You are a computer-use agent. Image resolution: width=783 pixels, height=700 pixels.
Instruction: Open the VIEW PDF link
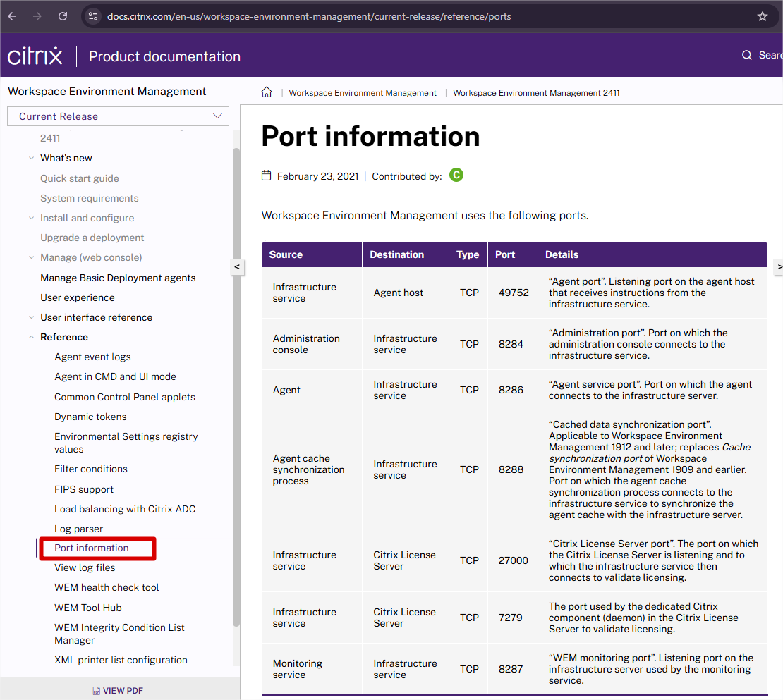pyautogui.click(x=119, y=691)
